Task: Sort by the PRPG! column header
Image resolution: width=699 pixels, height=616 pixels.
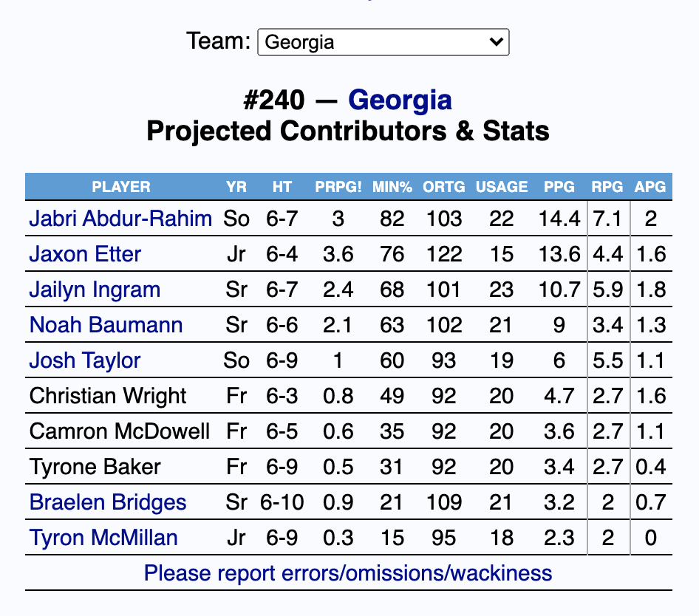Action: tap(338, 187)
